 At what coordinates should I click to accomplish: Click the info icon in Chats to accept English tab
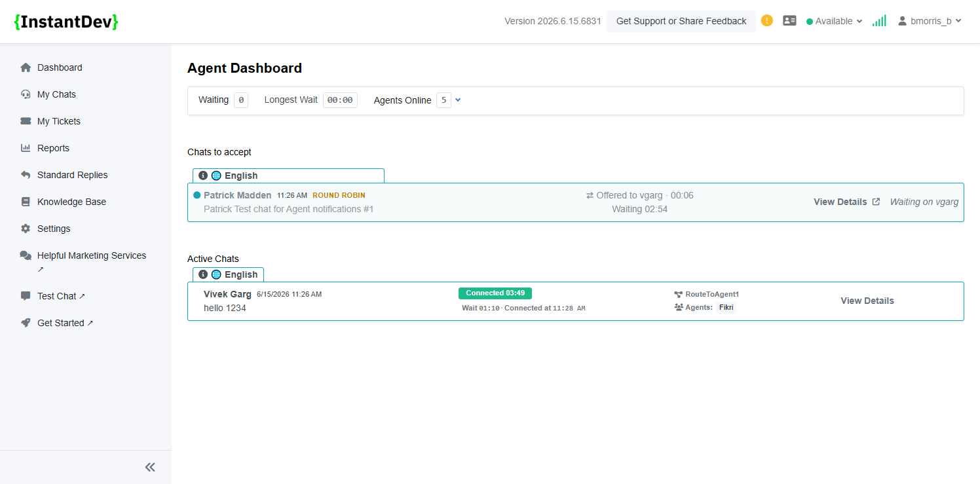coord(203,176)
